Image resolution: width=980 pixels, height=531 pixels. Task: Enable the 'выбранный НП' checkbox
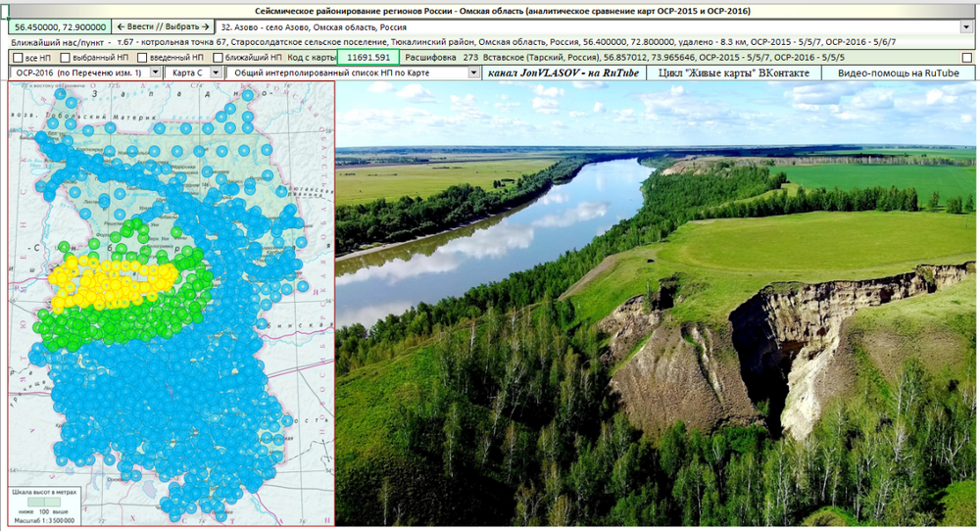click(x=65, y=58)
